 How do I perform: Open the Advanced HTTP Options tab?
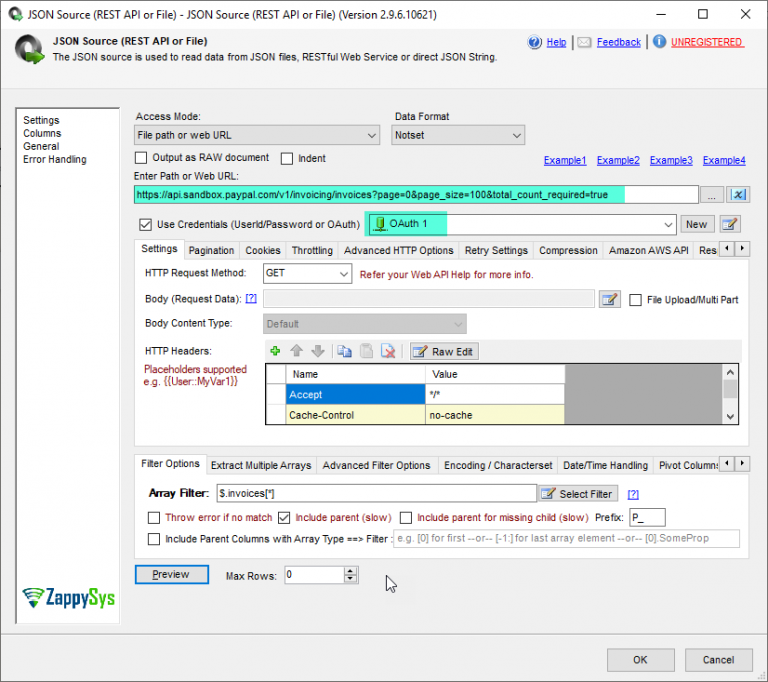[399, 250]
